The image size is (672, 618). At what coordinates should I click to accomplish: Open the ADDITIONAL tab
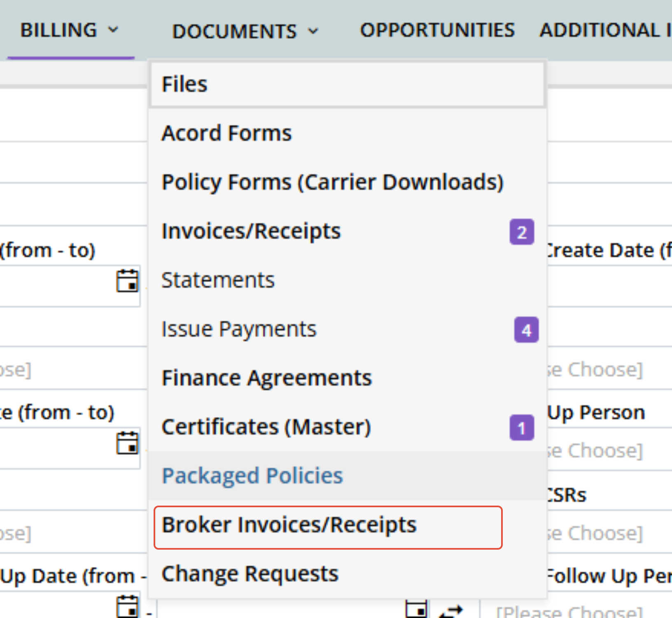coord(605,30)
